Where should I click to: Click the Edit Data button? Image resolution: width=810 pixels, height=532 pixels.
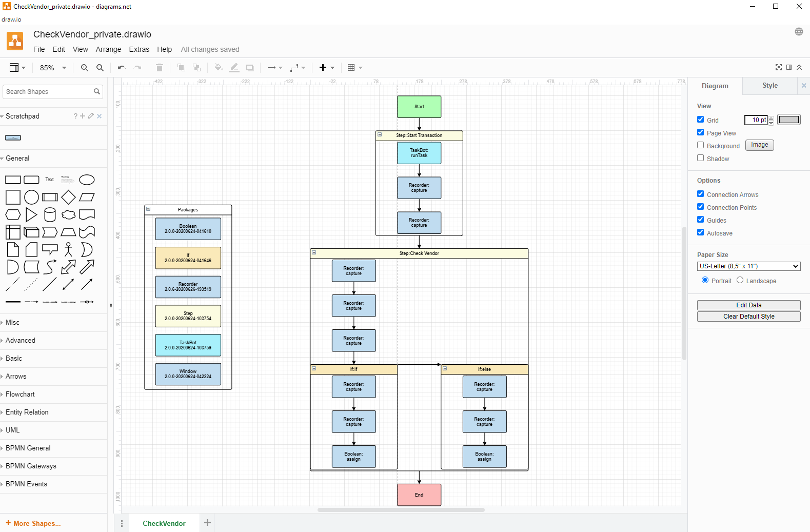coord(748,305)
